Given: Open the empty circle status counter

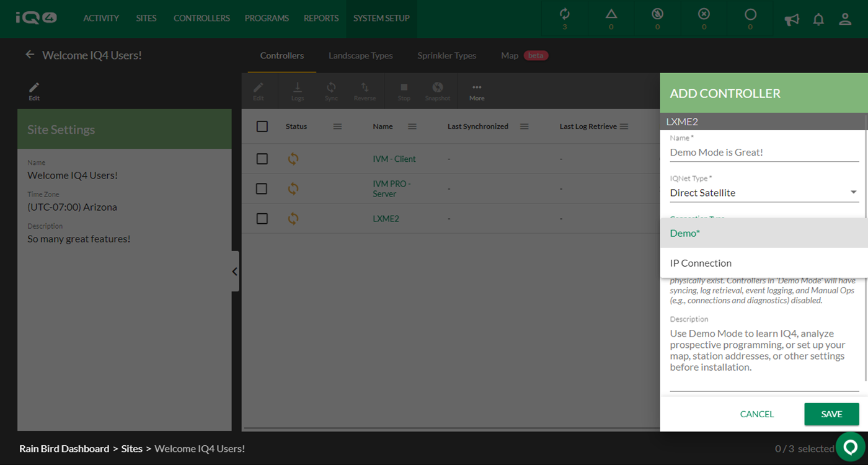Looking at the screenshot, I should 750,14.
